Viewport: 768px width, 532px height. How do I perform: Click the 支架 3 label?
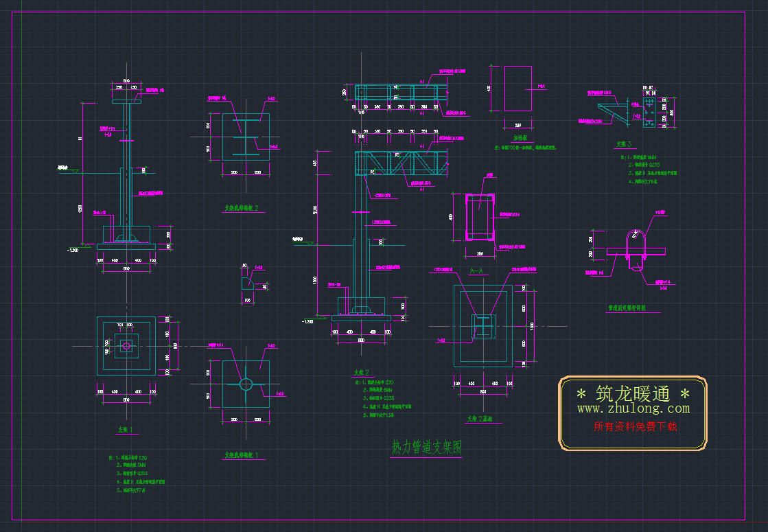[623, 145]
